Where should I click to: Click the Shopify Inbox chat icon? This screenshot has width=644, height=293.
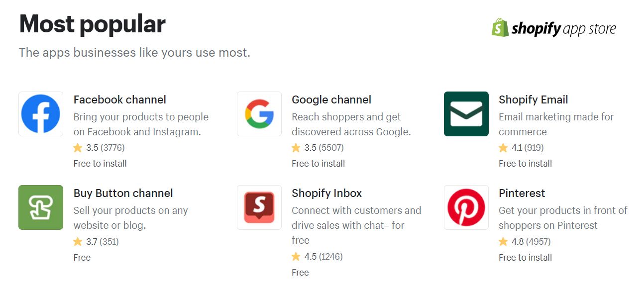point(259,207)
